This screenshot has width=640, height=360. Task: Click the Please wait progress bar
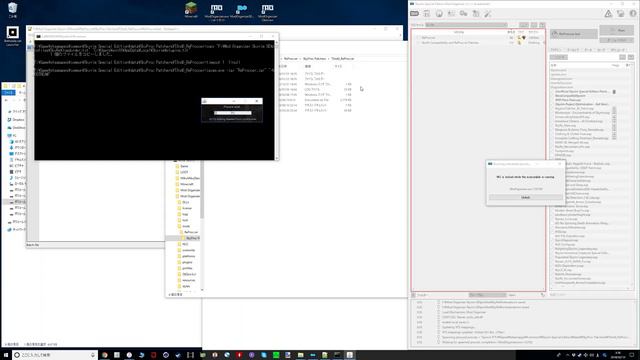click(x=232, y=113)
